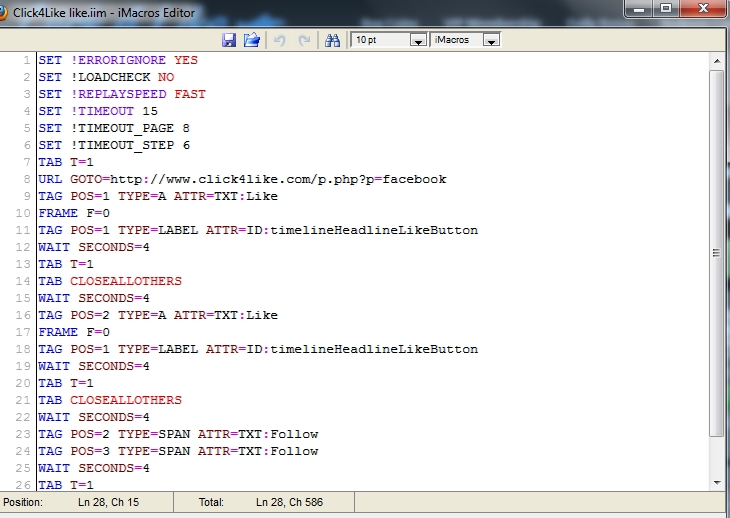Click the Open file folder icon
The width and height of the screenshot is (730, 518).
[252, 40]
